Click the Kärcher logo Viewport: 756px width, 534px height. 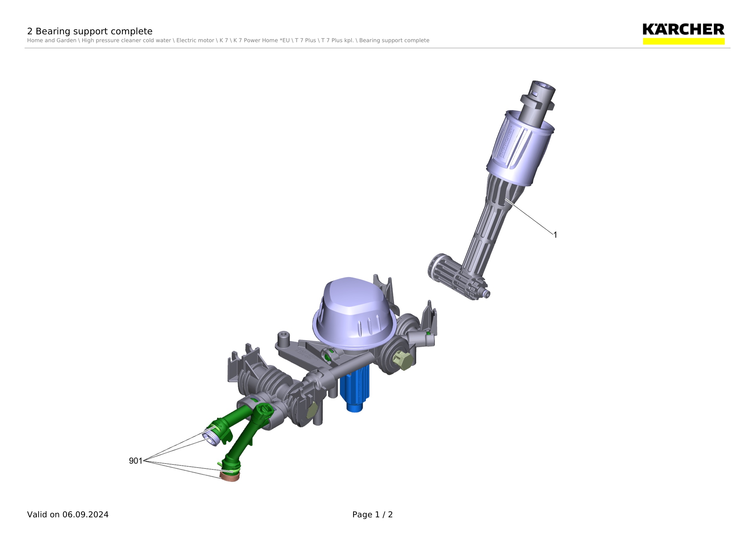[x=684, y=34]
